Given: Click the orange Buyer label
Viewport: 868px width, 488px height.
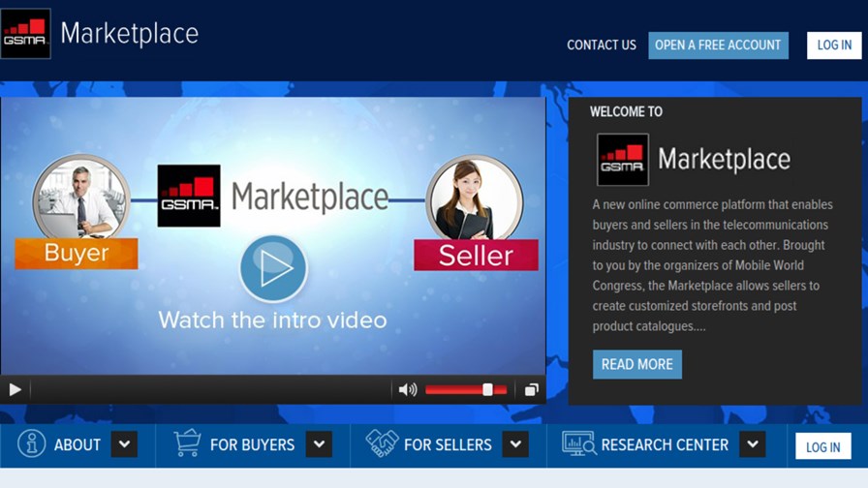Looking at the screenshot, I should pyautogui.click(x=77, y=254).
